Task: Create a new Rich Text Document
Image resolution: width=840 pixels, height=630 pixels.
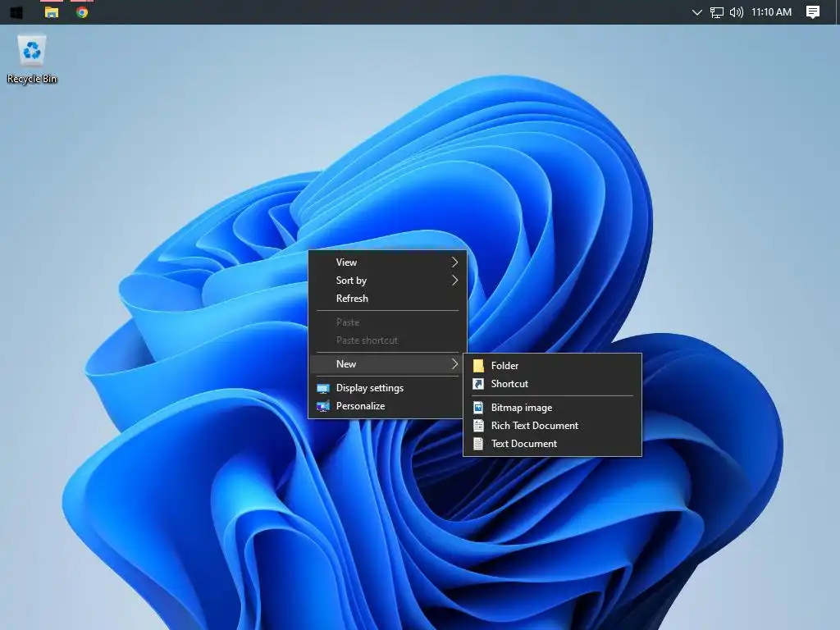Action: point(552,426)
